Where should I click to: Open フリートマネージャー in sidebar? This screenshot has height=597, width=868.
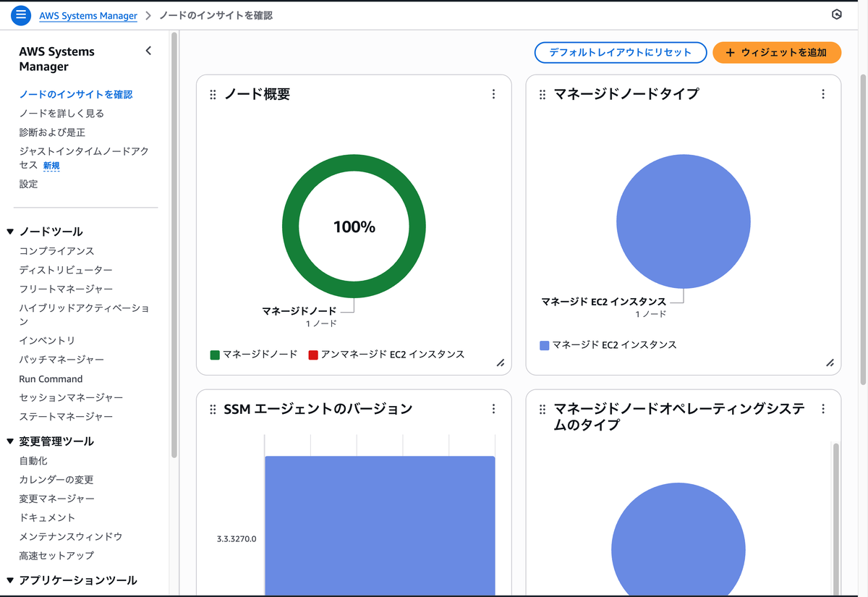(66, 289)
